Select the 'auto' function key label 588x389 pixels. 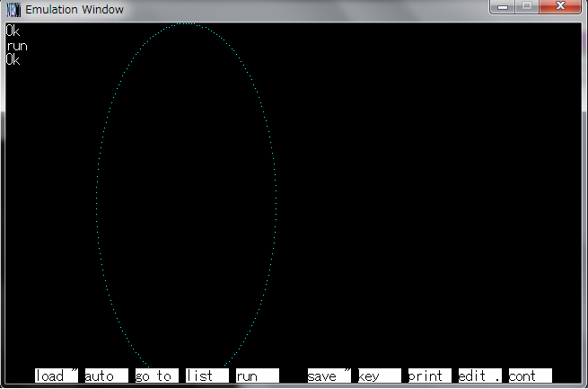tap(106, 376)
